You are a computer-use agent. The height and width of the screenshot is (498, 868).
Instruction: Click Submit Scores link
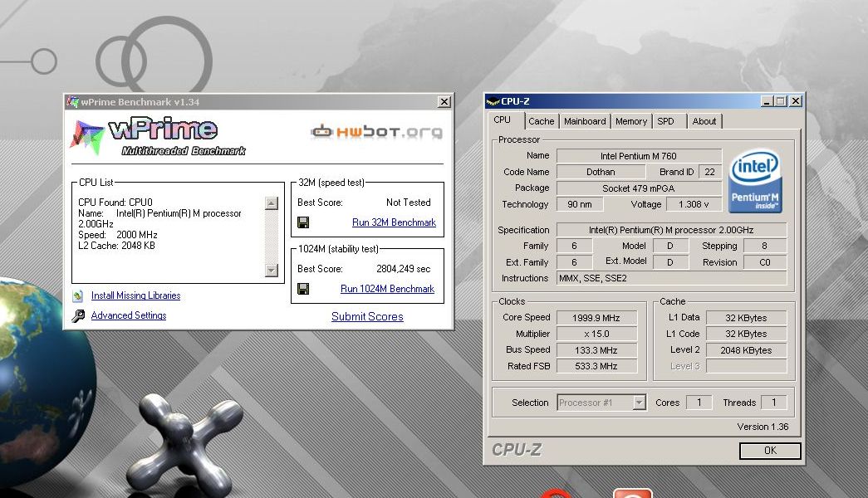367,316
